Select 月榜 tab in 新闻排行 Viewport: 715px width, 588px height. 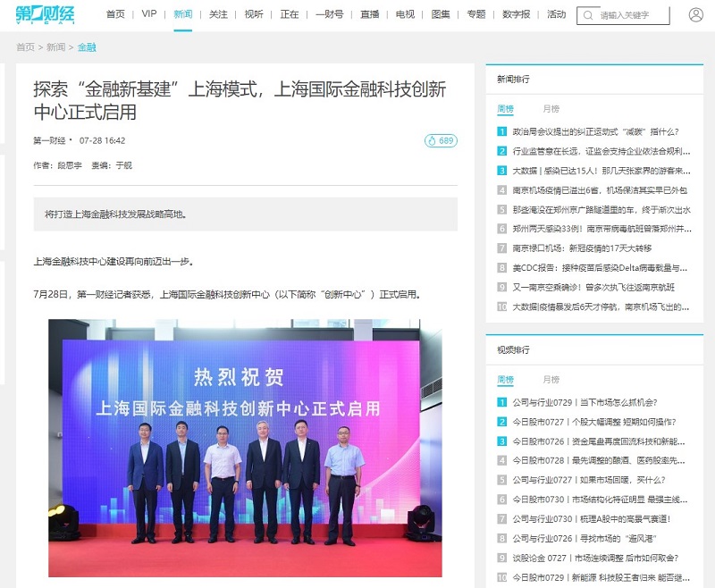(x=551, y=109)
